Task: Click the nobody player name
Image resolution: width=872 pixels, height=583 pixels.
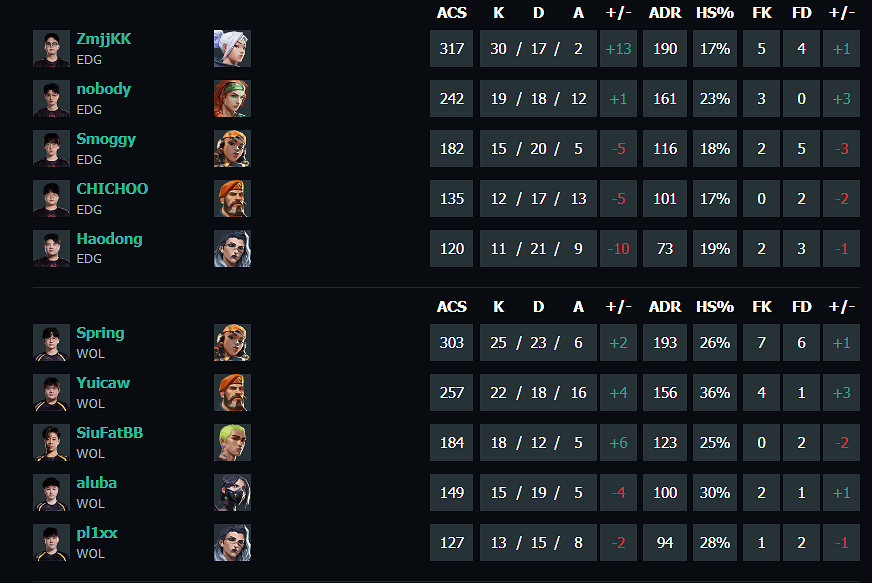Action: [104, 88]
